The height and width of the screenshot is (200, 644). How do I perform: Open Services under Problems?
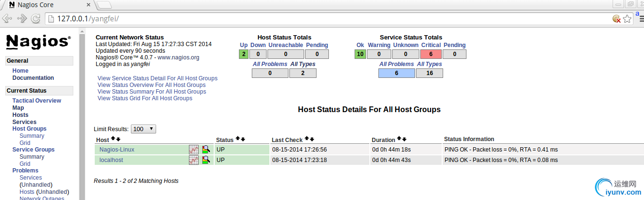click(x=30, y=178)
